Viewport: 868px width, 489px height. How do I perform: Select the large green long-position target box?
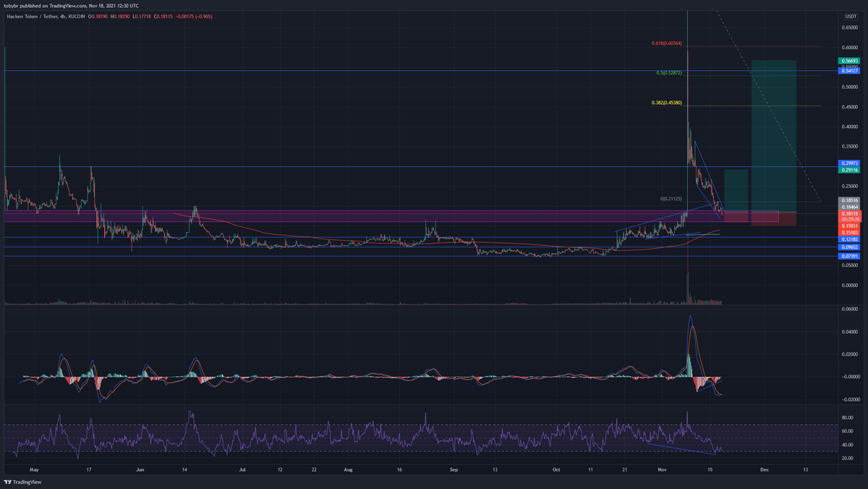tap(774, 136)
